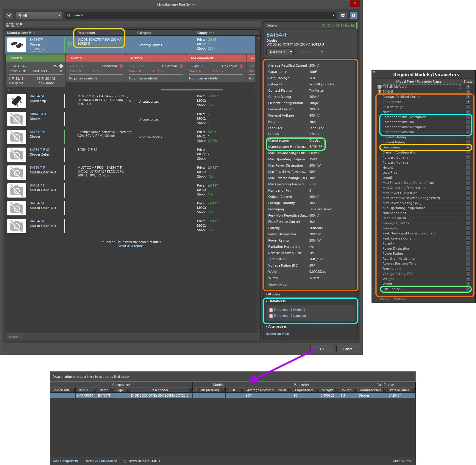Filter the Average Rectified Current column
This screenshot has width=476, height=465.
(290, 390)
